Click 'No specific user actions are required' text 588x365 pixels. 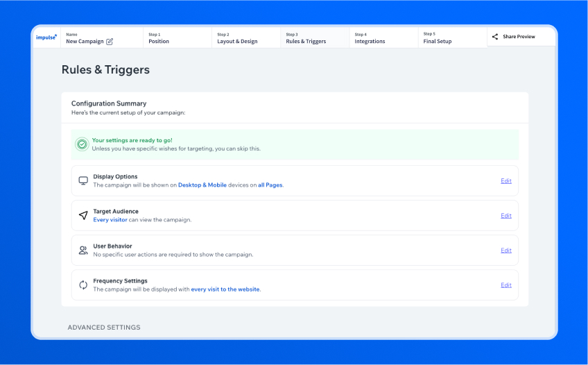pos(173,255)
